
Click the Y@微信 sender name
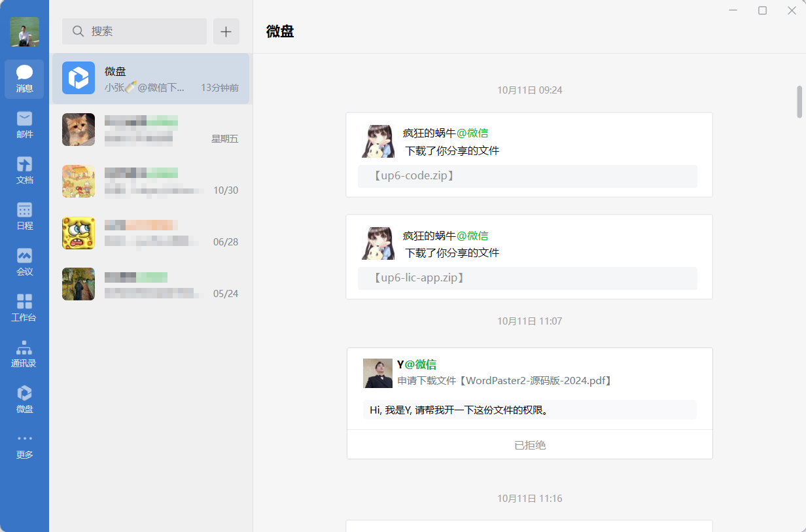pyautogui.click(x=417, y=364)
